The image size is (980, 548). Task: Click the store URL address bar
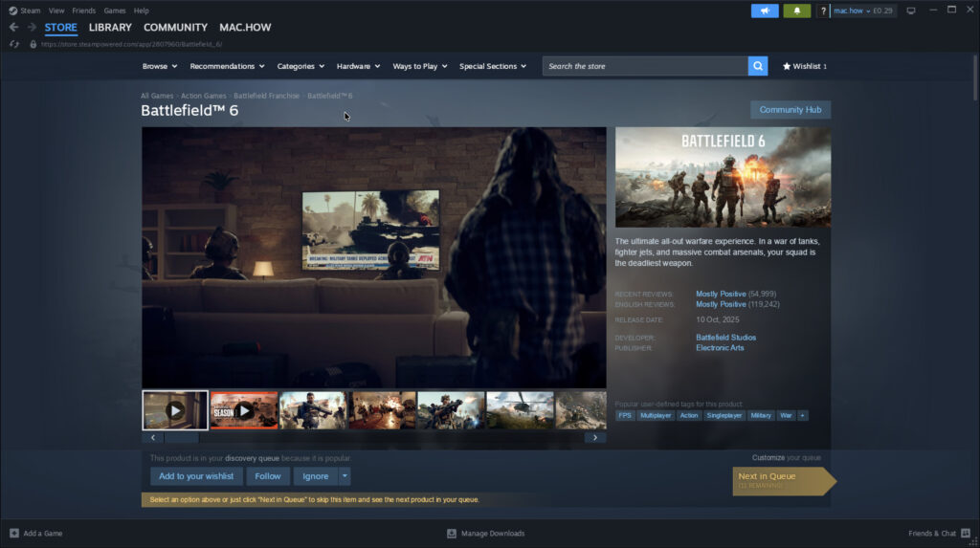point(131,44)
